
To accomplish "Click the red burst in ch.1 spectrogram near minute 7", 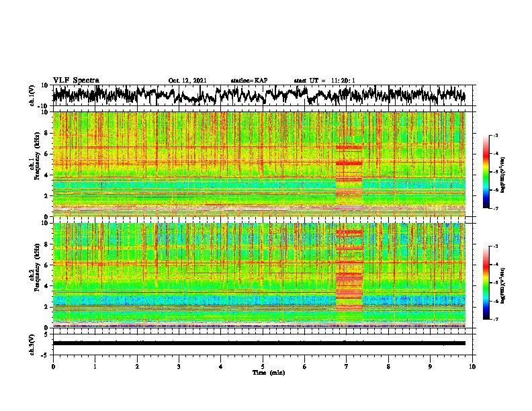I will [349, 177].
